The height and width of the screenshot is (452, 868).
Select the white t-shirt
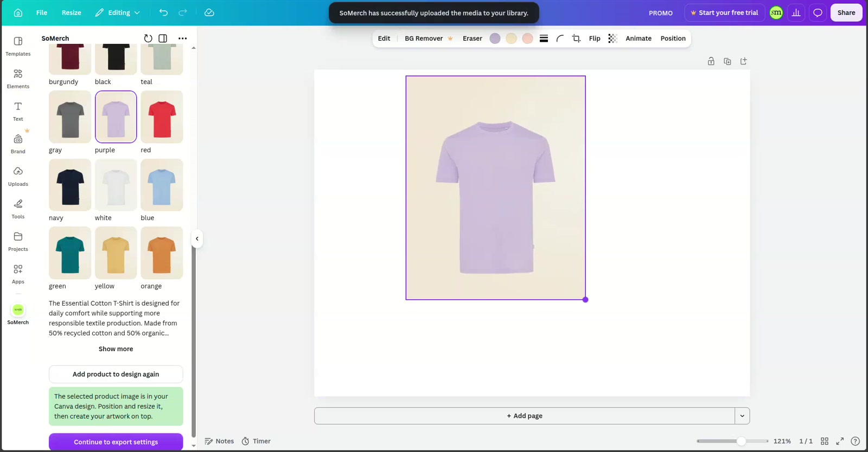click(116, 185)
